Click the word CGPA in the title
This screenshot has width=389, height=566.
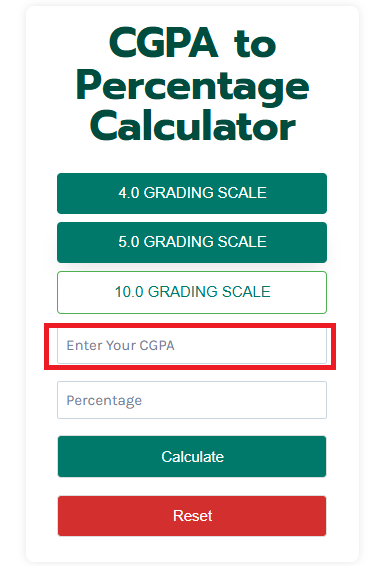pos(164,43)
